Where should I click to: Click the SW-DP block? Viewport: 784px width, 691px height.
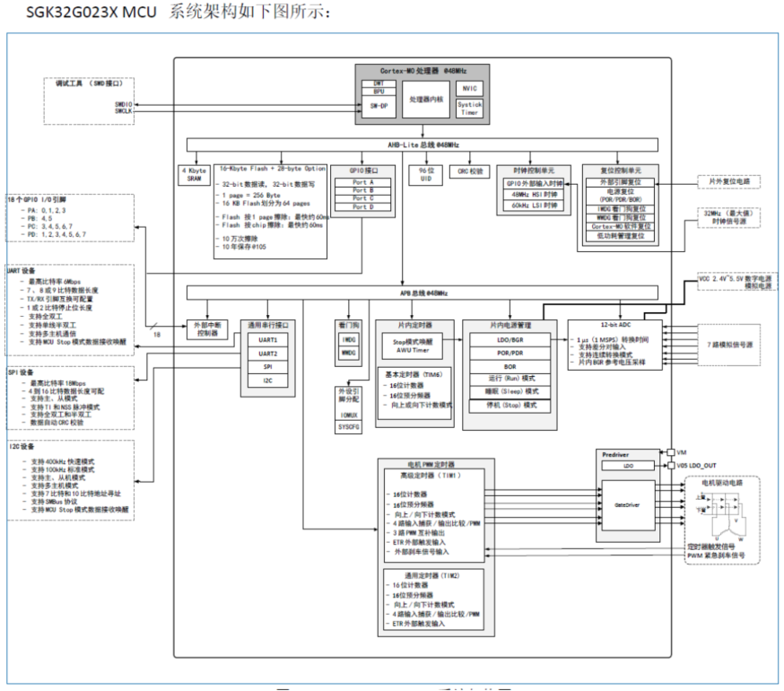(379, 106)
